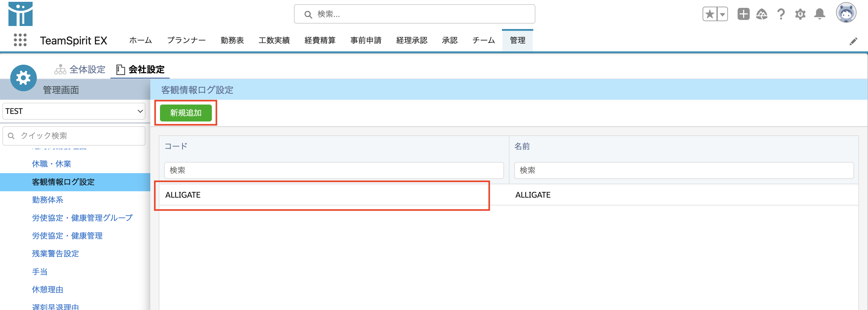Open the 勤務表 tab

pos(232,40)
